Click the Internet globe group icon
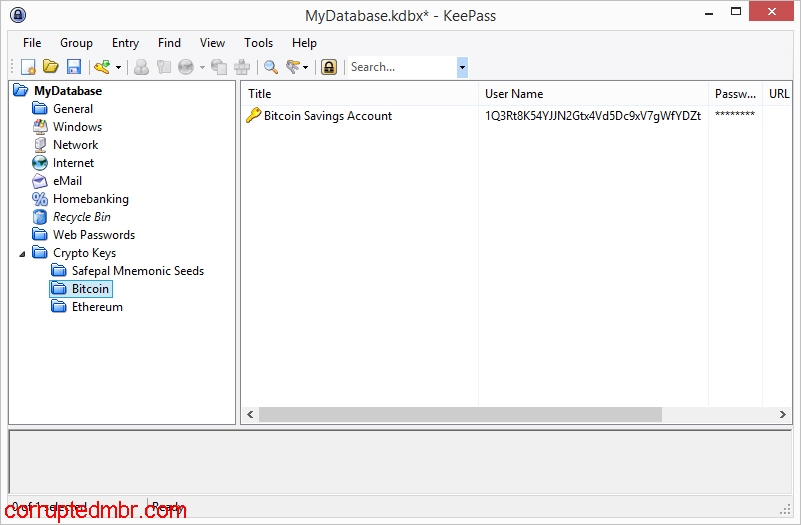The height and width of the screenshot is (525, 801). pos(40,163)
